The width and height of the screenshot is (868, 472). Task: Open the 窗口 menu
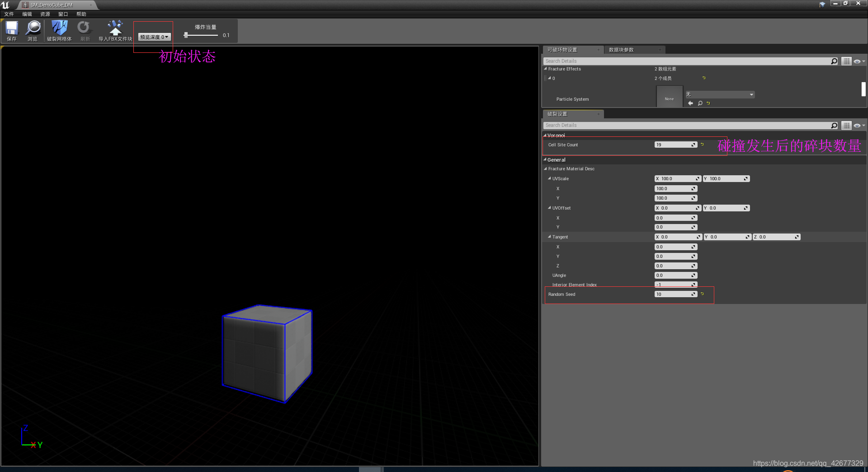[63, 14]
